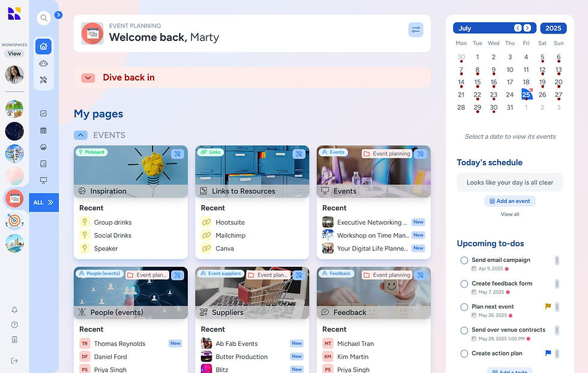Viewport: 588px width, 373px height.
Task: Mark Plan next event as done
Action: coord(464,307)
